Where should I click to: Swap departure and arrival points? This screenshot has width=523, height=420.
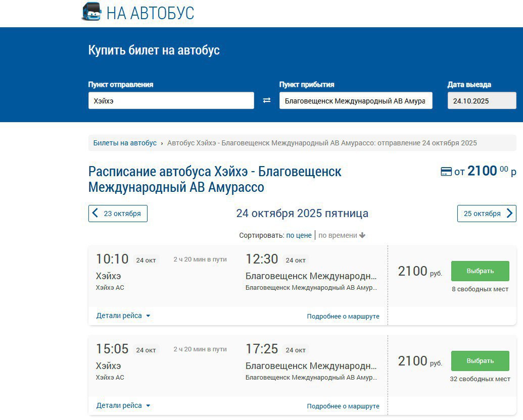click(267, 100)
